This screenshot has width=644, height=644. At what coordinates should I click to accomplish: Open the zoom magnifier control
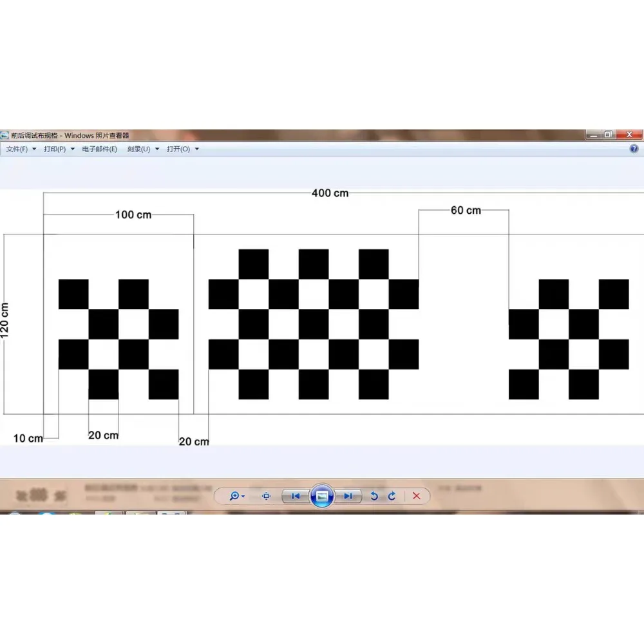pos(234,496)
